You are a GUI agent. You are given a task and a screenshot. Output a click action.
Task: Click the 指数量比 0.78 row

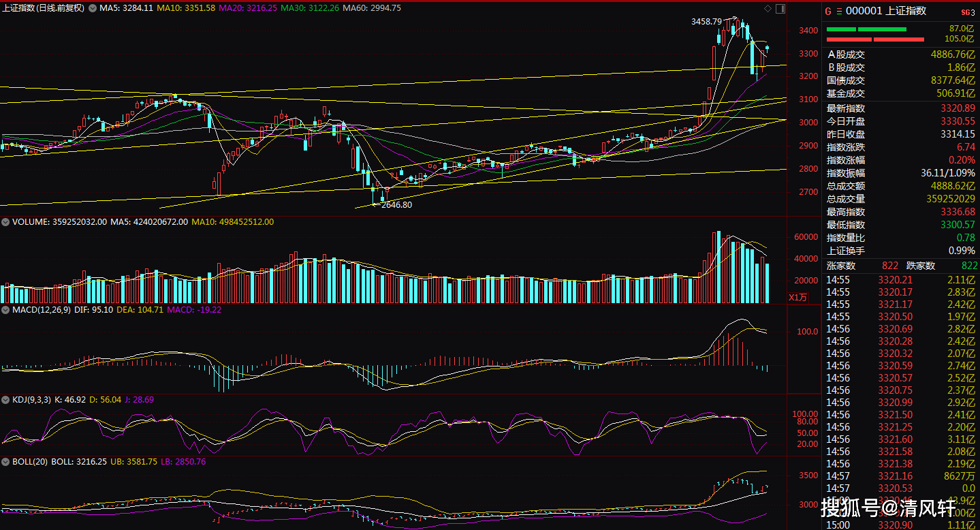tap(900, 238)
